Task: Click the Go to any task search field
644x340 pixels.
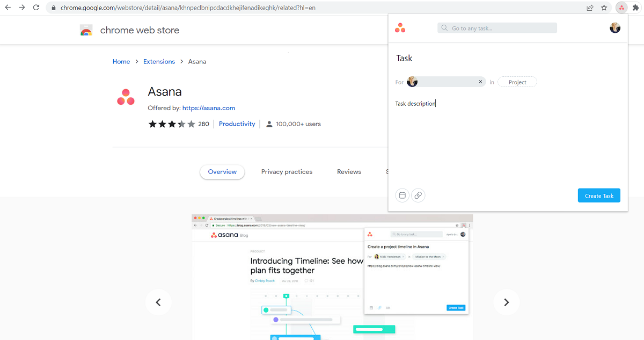Action: coord(496,27)
